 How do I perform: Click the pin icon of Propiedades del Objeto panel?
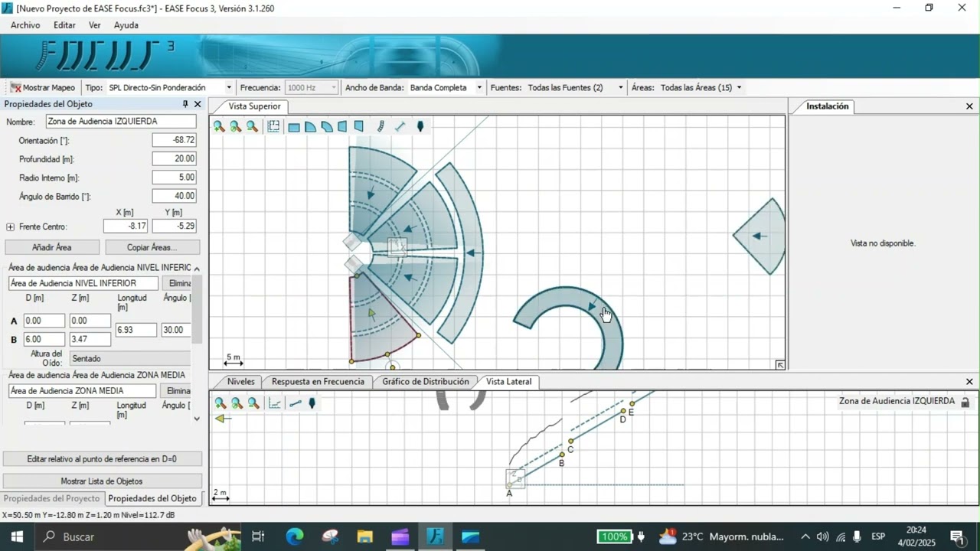[x=185, y=104]
